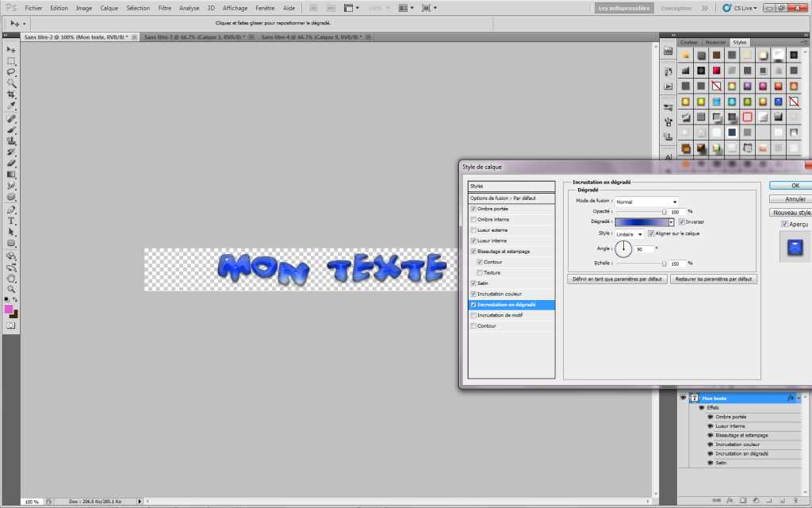
Task: Select the Lasso tool
Action: tap(11, 72)
